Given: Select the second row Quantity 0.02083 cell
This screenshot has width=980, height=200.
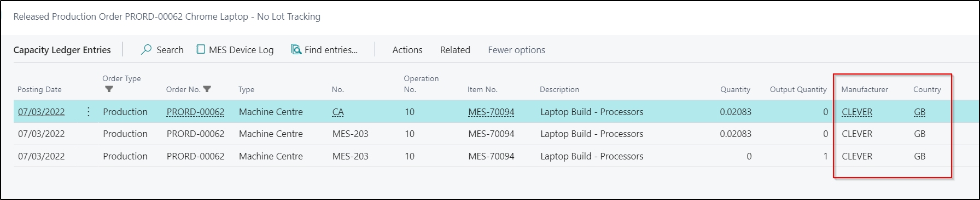Looking at the screenshot, I should pos(736,134).
